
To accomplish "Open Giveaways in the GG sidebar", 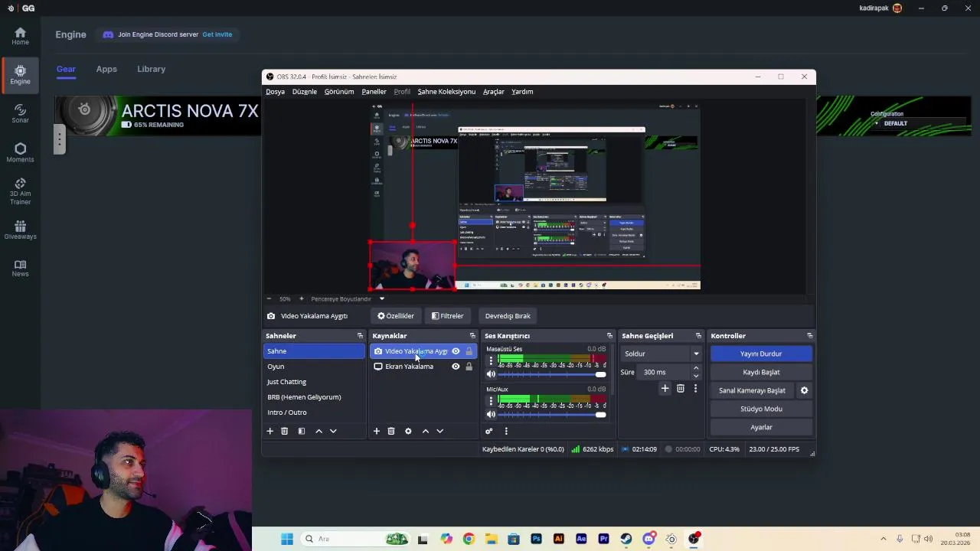I will pos(20,230).
